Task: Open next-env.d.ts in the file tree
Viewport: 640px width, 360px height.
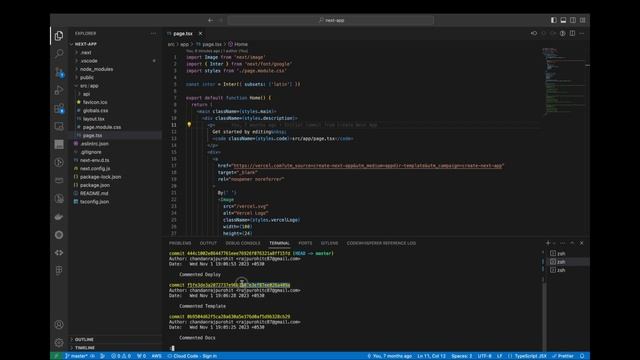Action: point(94,160)
